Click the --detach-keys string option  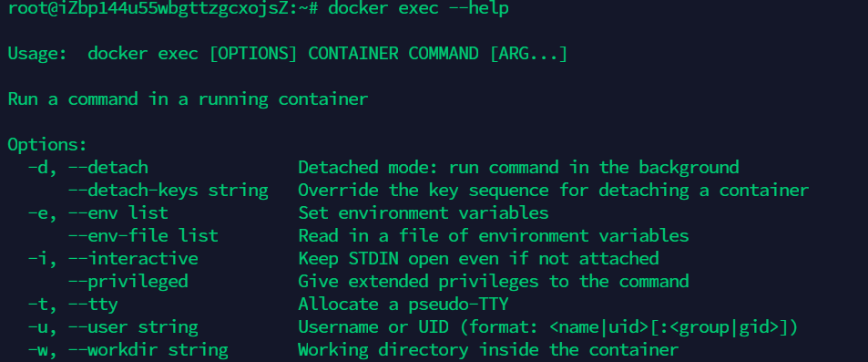click(168, 191)
